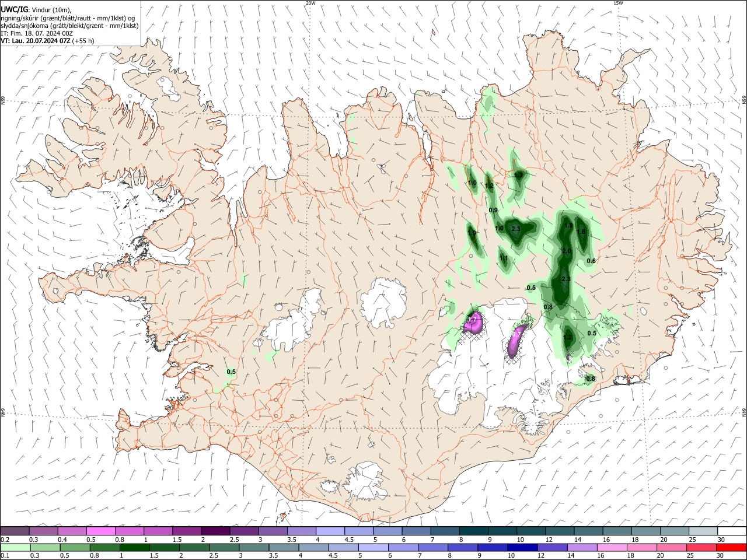Click the pale green 0.1–0.3 rain swatch
Viewport: 747px width, 560px height.
16,547
